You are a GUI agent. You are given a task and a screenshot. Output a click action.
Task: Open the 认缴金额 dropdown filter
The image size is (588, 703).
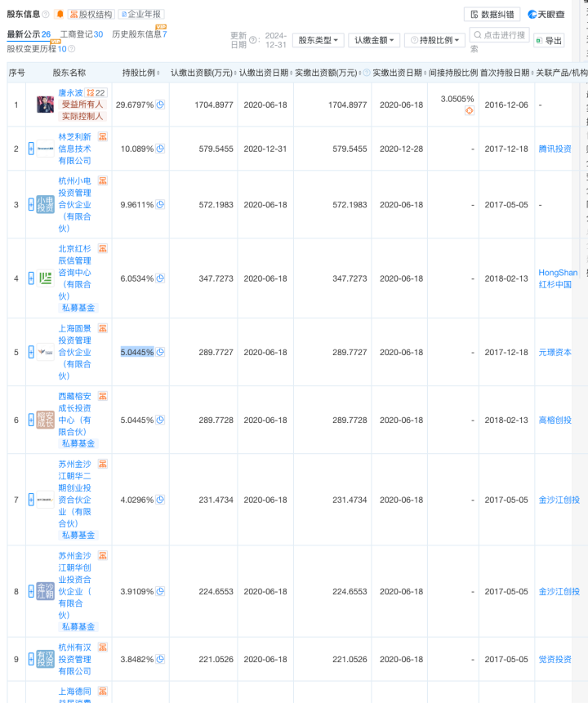pyautogui.click(x=374, y=40)
